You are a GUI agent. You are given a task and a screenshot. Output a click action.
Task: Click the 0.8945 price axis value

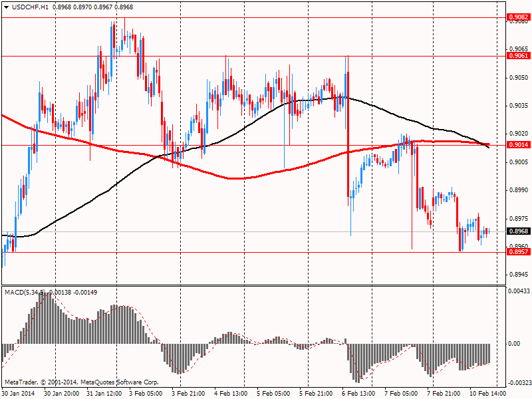(519, 275)
